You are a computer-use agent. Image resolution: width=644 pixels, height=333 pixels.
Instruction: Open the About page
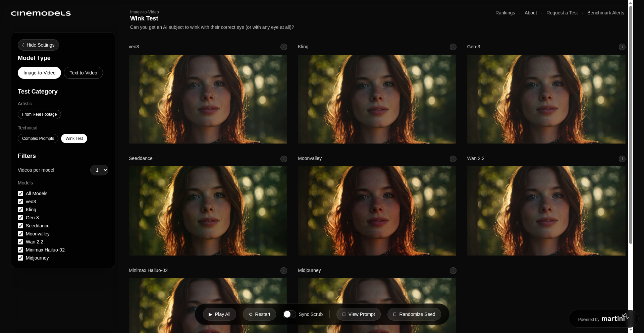coord(531,13)
